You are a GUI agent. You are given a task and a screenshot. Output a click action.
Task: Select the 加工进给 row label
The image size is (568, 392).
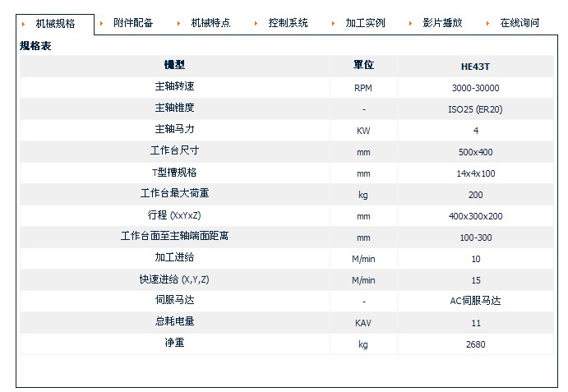pos(174,257)
